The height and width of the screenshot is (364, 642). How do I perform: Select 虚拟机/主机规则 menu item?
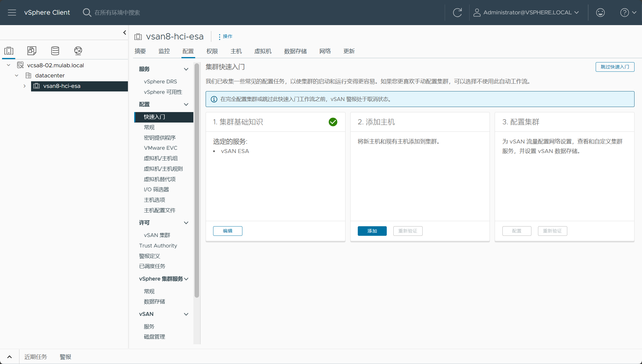click(x=164, y=169)
